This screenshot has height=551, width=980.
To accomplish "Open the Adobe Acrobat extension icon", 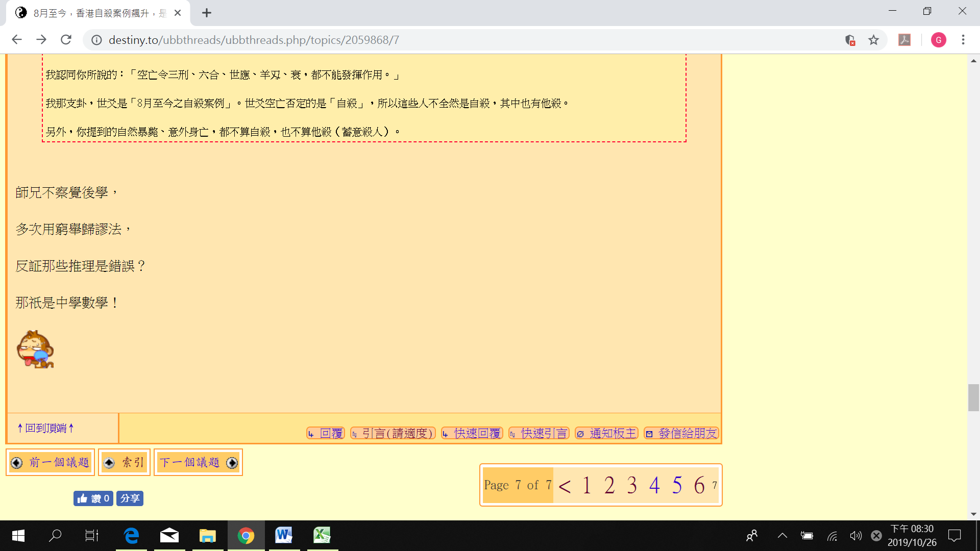I will 905,40.
